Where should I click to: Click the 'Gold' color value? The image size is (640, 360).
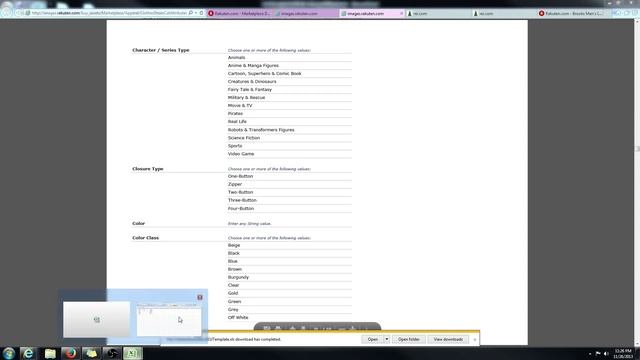233,293
